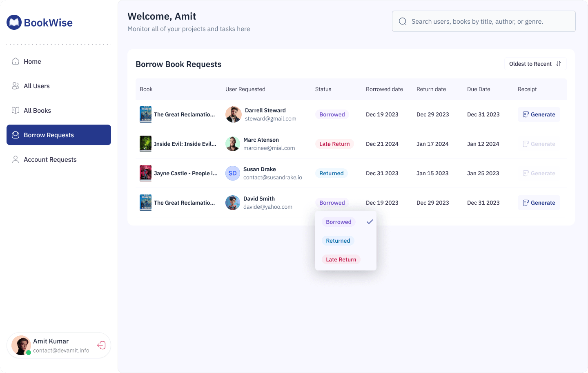
Task: Go to Account Requests page
Action: pyautogui.click(x=50, y=159)
